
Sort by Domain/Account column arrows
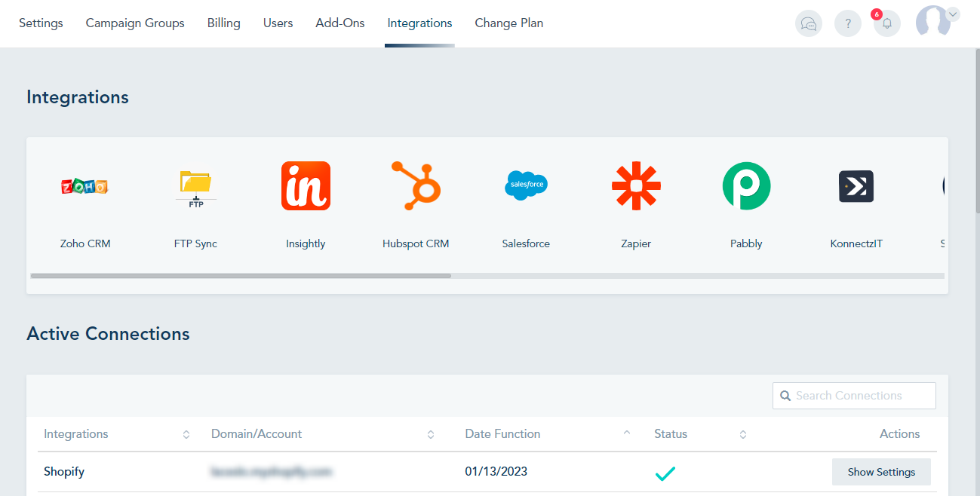(x=431, y=434)
